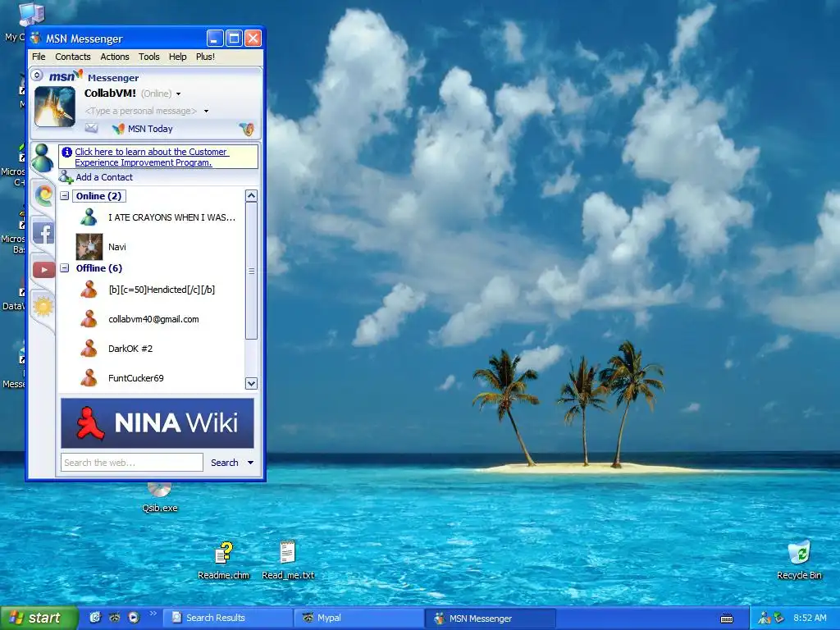Click the personal message text field
The width and height of the screenshot is (840, 630).
141,111
